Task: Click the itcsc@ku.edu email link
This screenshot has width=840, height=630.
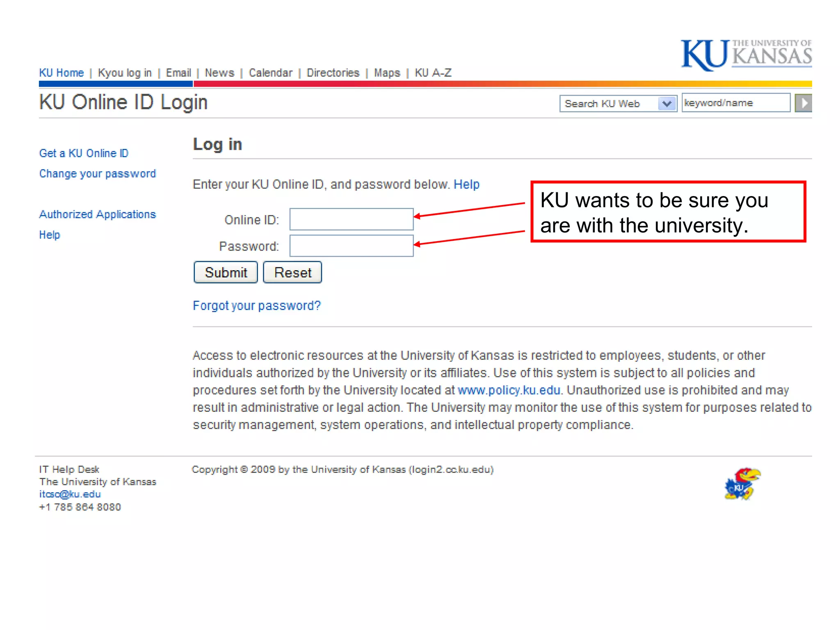Action: [70, 494]
